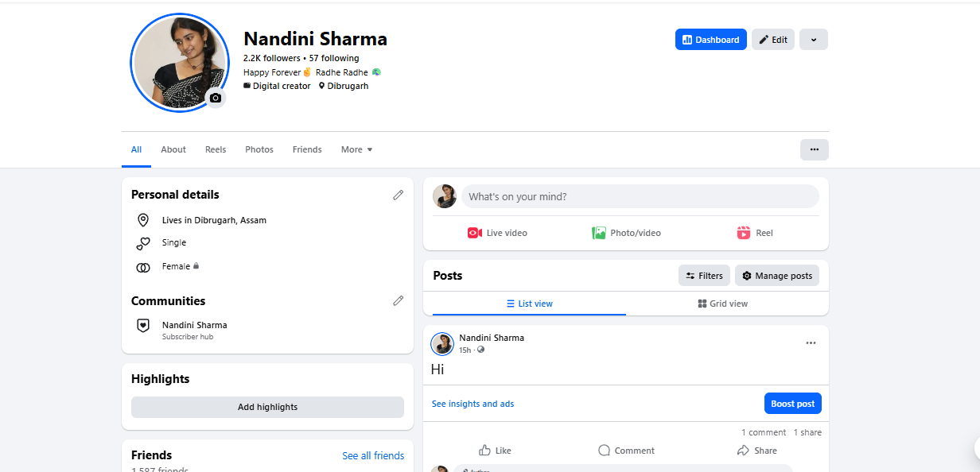Click the public globe icon on post
Screen dimensions: 980x472
(480, 350)
